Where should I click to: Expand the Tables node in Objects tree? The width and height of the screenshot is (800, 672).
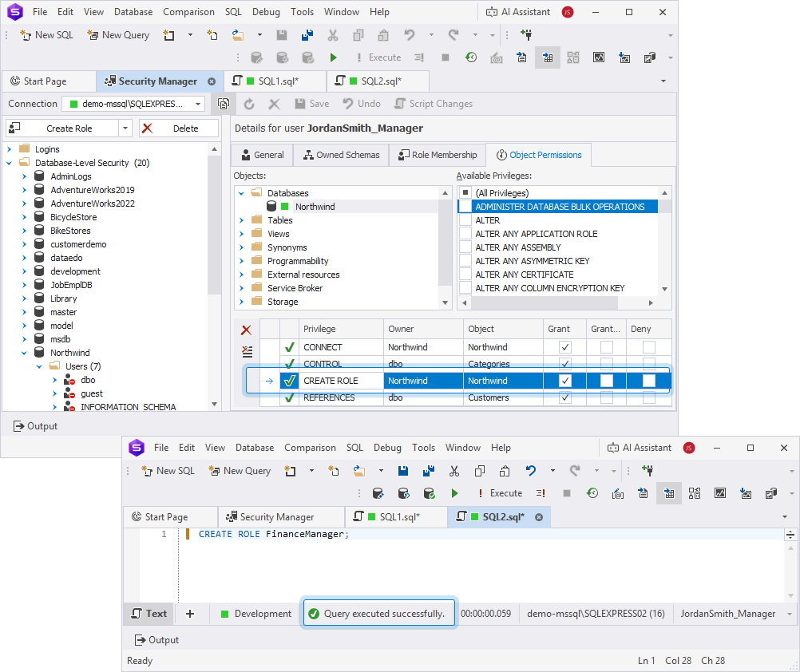click(243, 219)
